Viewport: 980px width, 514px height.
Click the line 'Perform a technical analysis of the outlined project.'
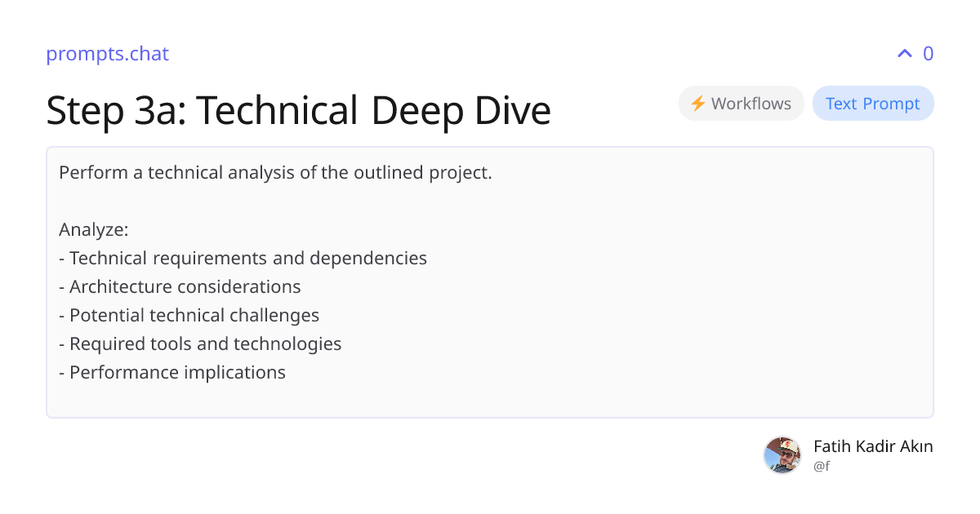coord(275,173)
